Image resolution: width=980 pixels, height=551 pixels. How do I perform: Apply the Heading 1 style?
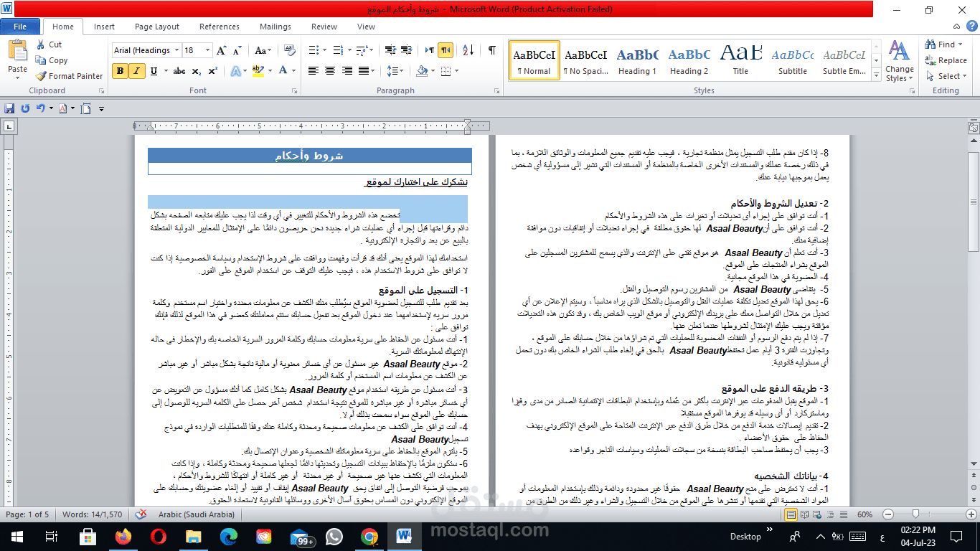click(x=637, y=60)
